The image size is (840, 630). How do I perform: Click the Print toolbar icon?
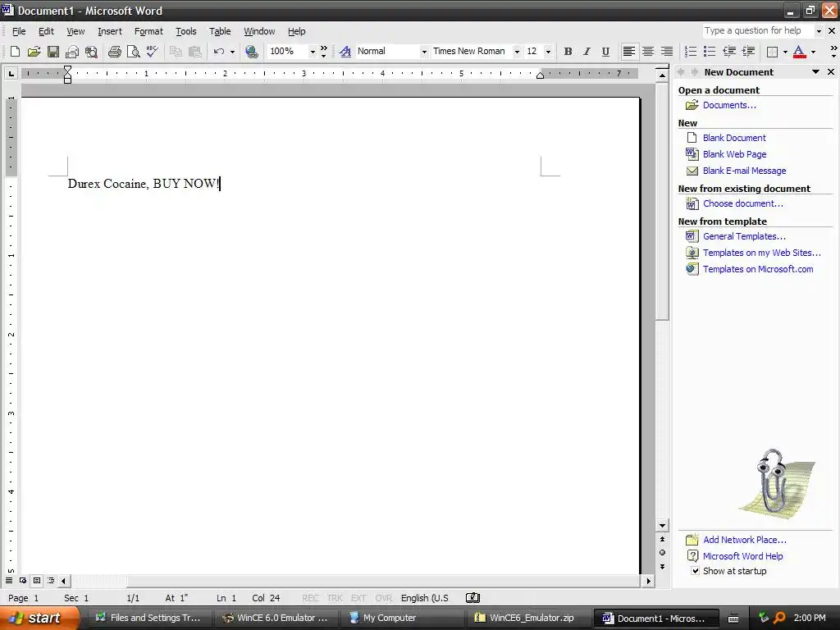(115, 52)
